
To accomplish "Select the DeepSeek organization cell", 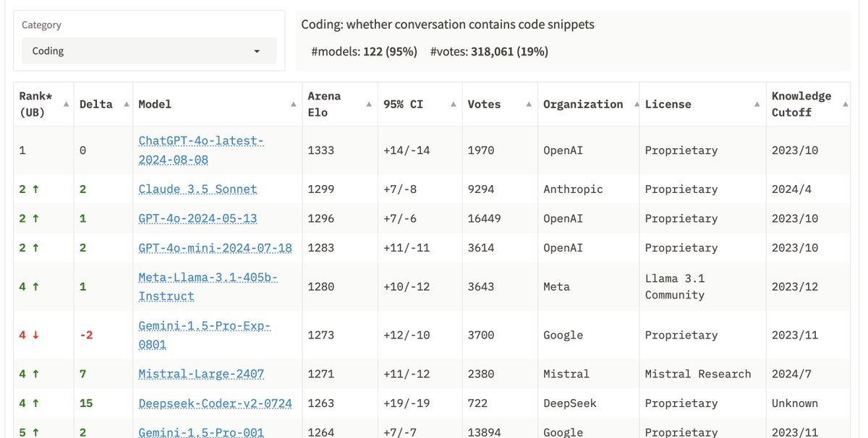I will tap(571, 403).
